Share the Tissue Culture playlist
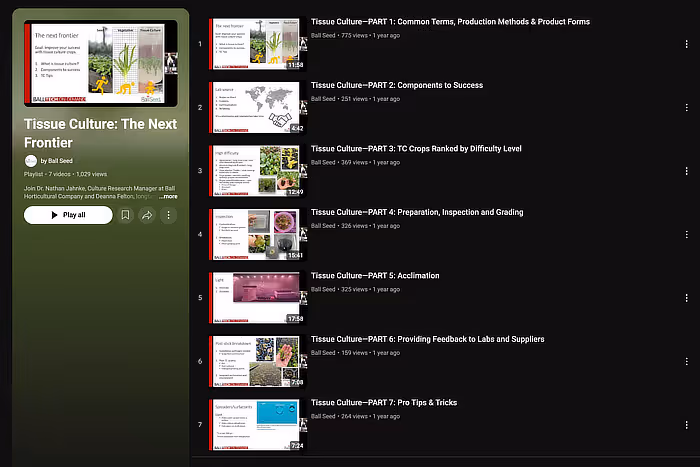700x467 pixels. coord(147,215)
